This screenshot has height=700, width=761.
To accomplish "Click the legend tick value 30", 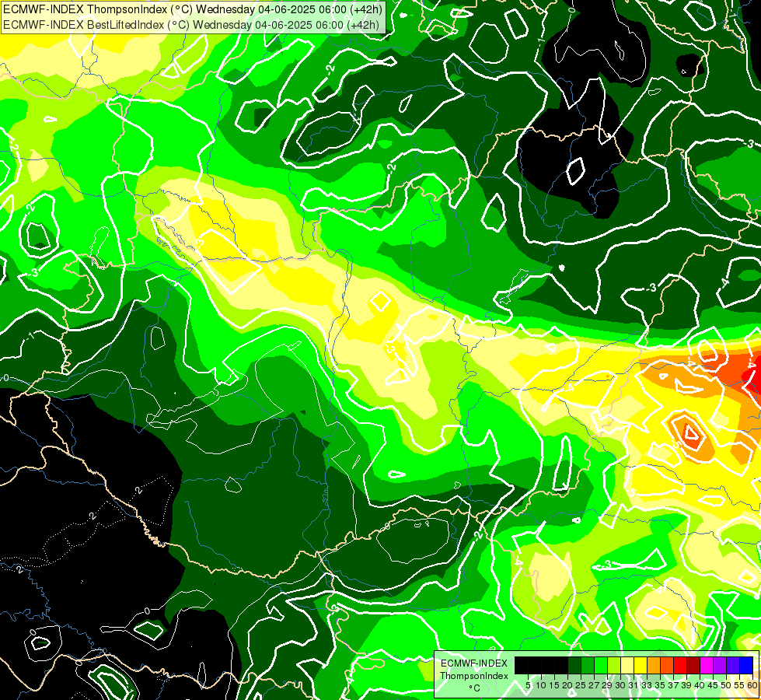I will point(621,685).
